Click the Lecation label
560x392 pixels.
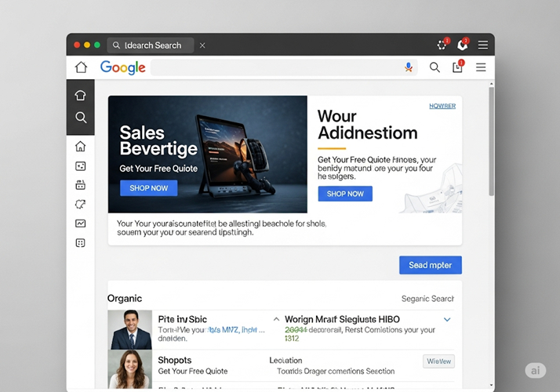click(x=285, y=360)
